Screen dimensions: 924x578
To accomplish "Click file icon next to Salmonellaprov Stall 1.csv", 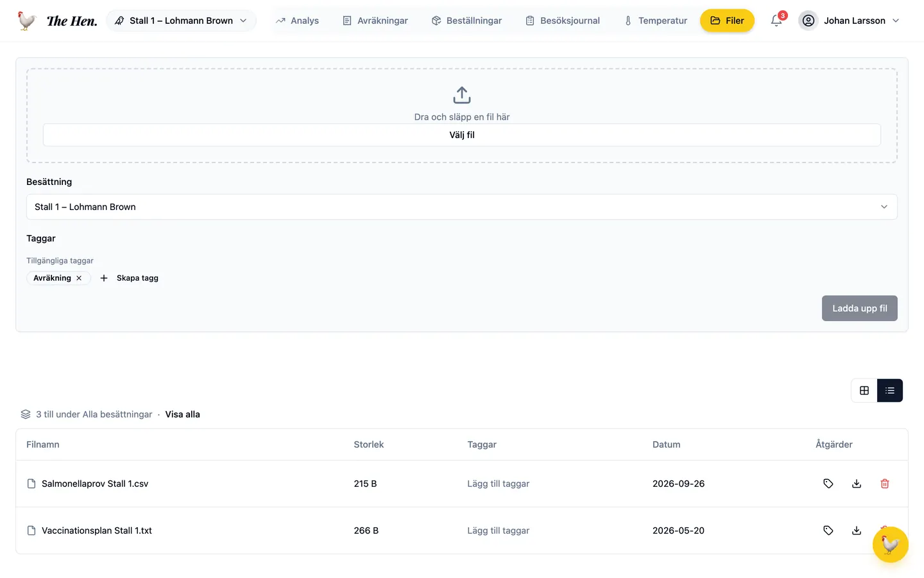I will pos(31,484).
